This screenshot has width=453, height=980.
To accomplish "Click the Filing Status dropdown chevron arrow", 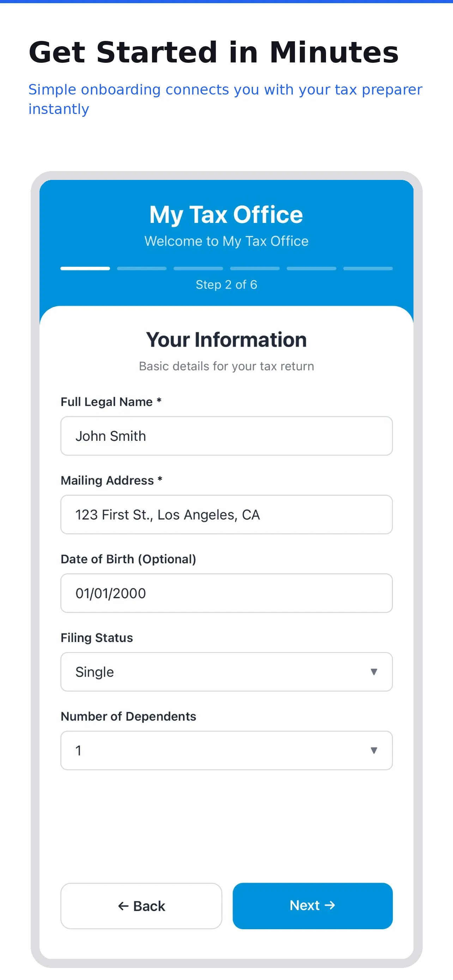I will 375,671.
